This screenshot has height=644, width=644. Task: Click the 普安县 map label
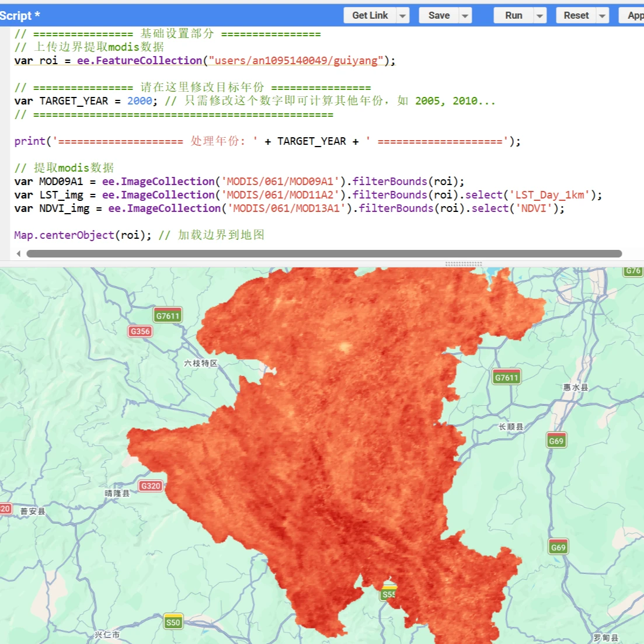point(33,511)
